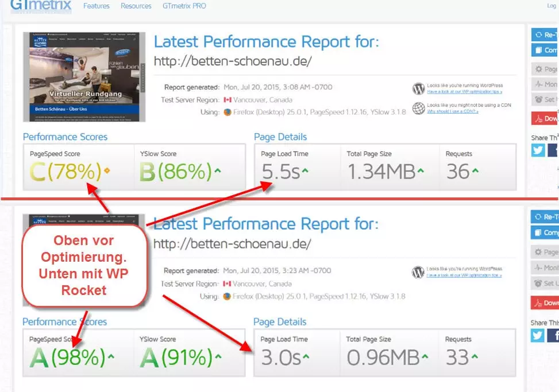This screenshot has height=392, width=559.
Task: Click the trend arrow beside 3.0s load time
Action: 306,356
